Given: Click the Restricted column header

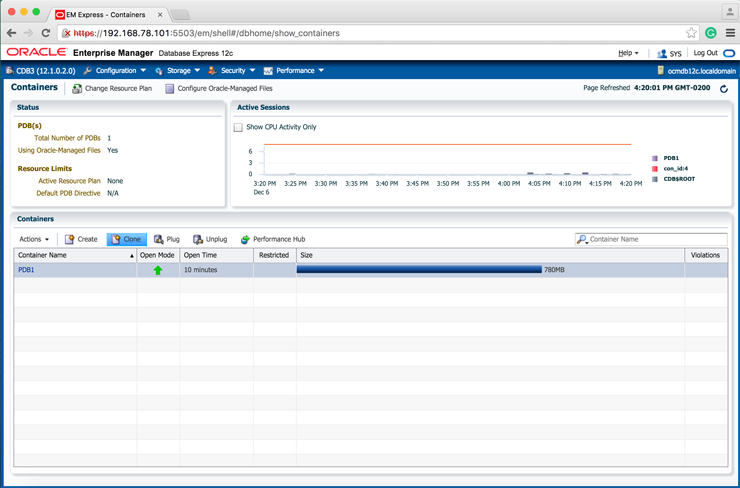Looking at the screenshot, I should [274, 255].
